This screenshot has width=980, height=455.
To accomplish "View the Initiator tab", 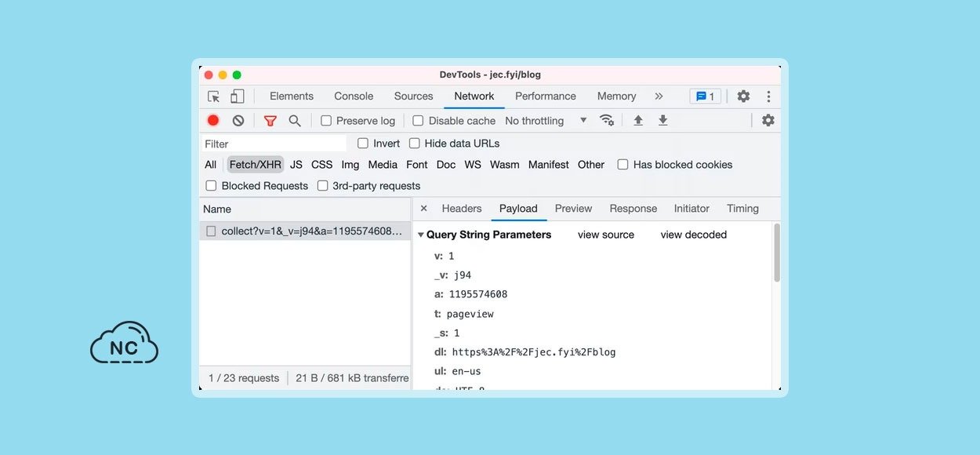I will pyautogui.click(x=691, y=209).
